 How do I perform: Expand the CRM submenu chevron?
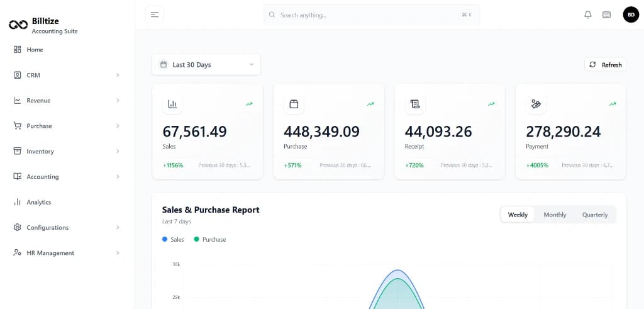pyautogui.click(x=118, y=75)
